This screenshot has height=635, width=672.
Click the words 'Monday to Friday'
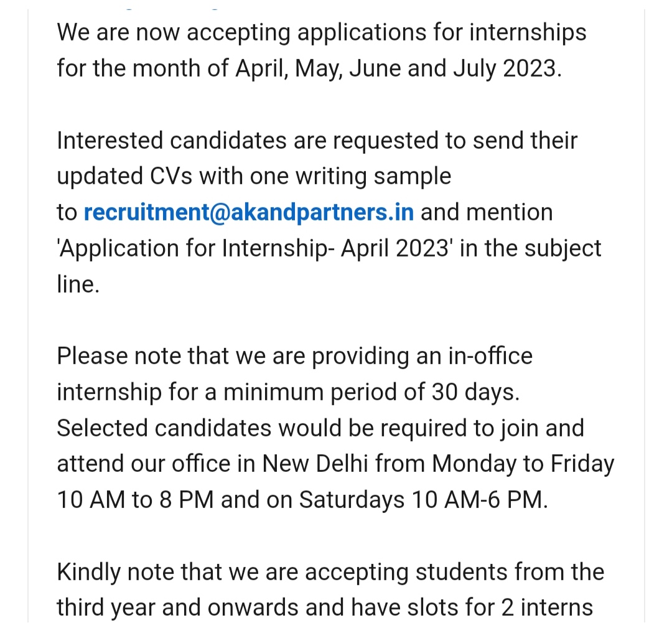(523, 464)
